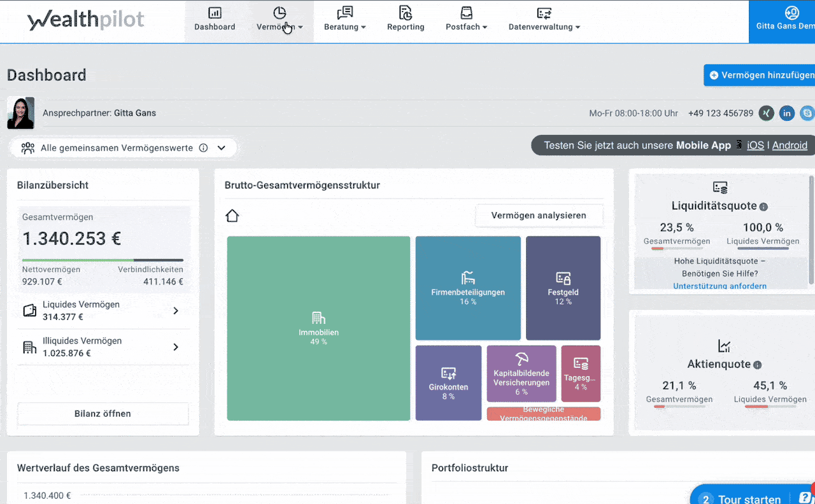Click info icon next to Aktienquote

point(757,365)
